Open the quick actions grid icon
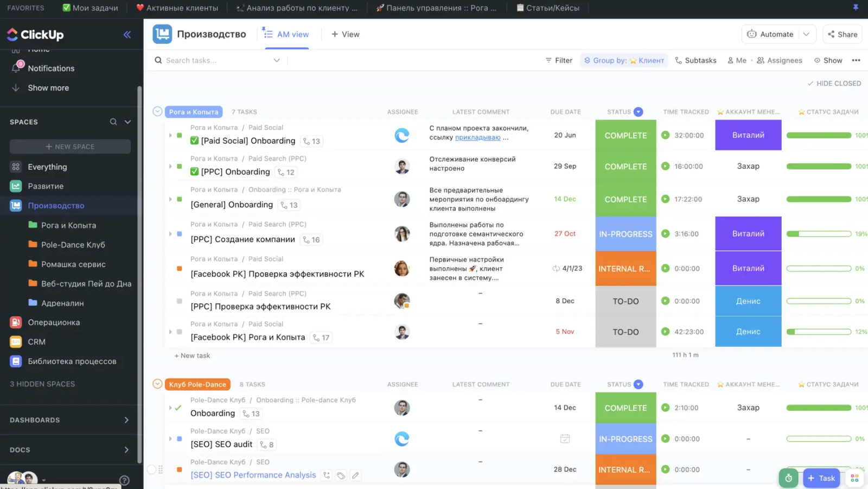 (x=854, y=478)
